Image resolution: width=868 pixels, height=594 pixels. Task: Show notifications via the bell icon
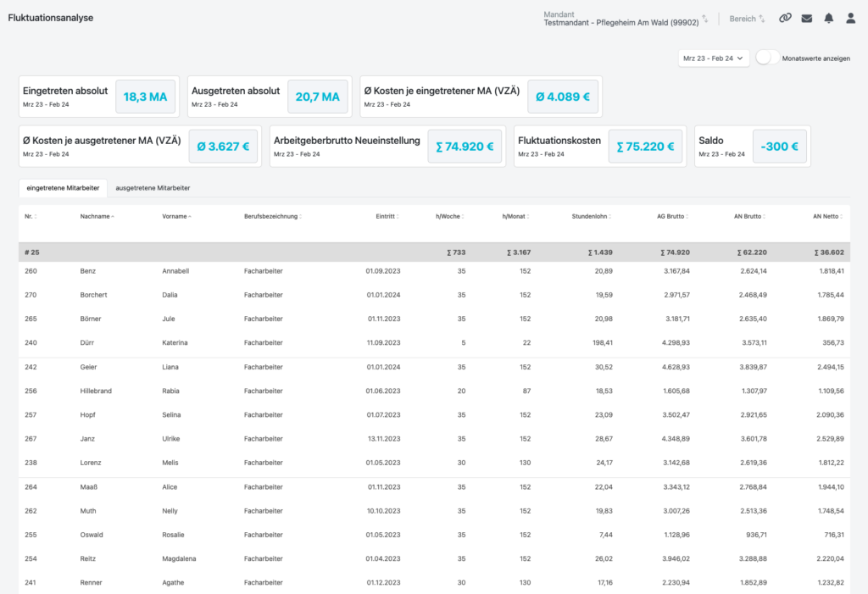(829, 19)
